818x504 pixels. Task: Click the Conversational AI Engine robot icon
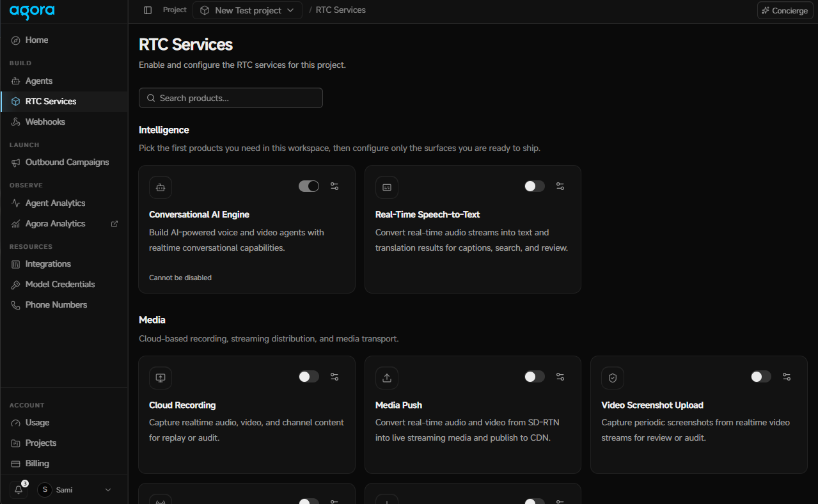click(x=161, y=187)
